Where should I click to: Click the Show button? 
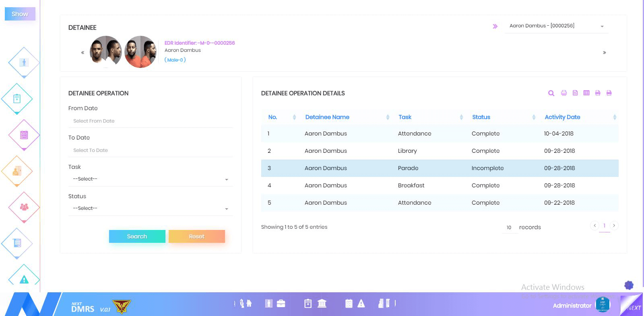point(20,14)
